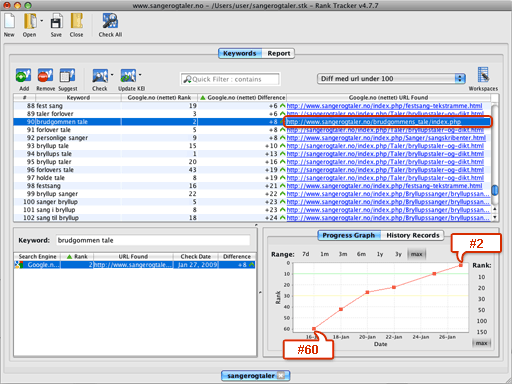The height and width of the screenshot is (384, 512).
Task: Click the Check All icon
Action: pyautogui.click(x=110, y=21)
